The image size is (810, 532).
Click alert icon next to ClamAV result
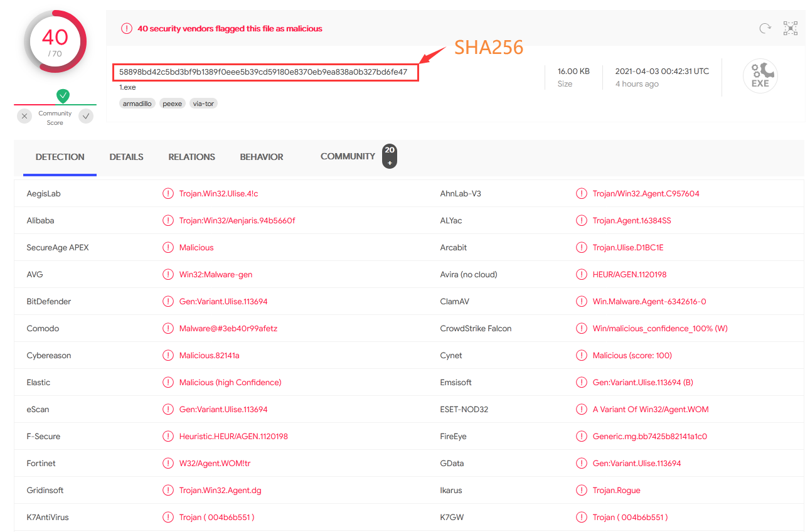coord(582,302)
